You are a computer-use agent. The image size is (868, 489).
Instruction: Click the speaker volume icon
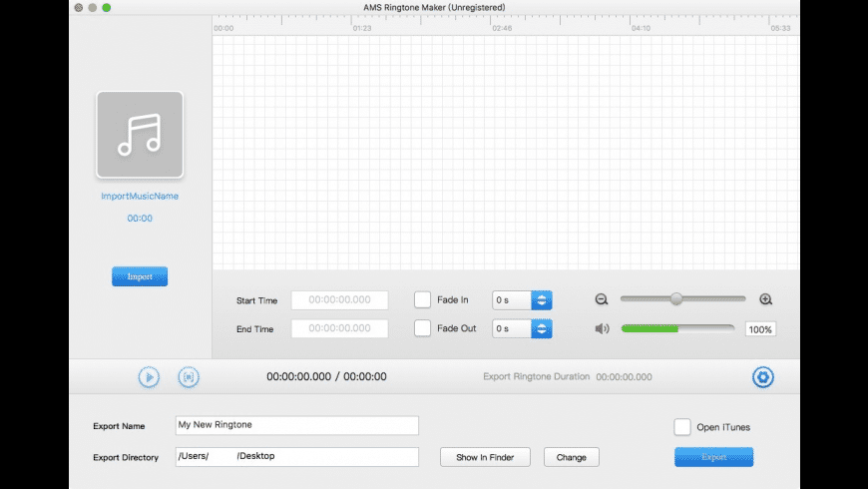click(602, 329)
